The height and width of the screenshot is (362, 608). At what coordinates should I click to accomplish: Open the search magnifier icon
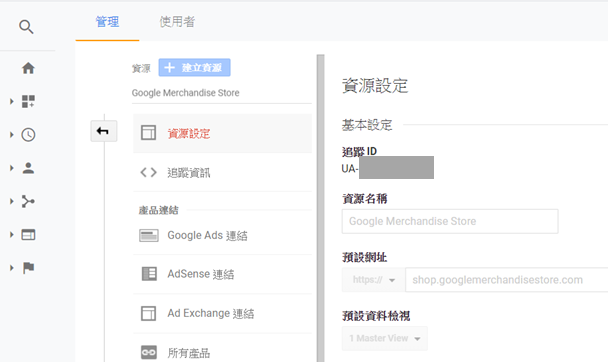[x=26, y=27]
